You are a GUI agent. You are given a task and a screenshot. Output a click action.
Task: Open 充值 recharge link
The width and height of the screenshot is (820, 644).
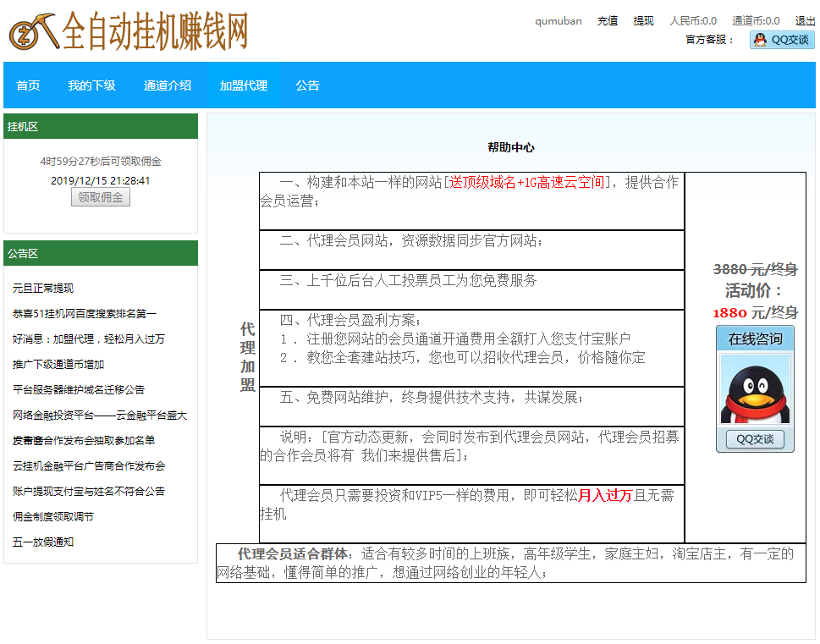point(607,21)
